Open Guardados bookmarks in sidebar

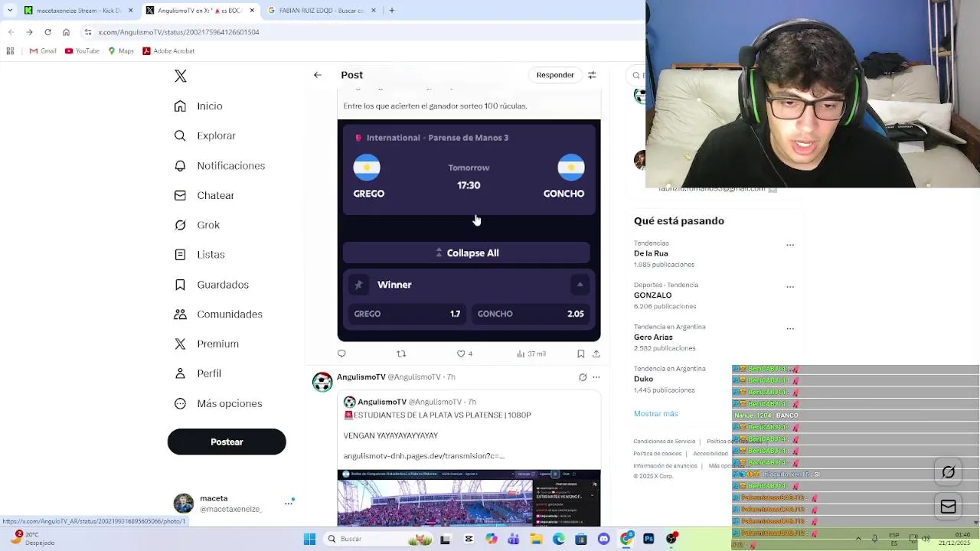tap(211, 285)
